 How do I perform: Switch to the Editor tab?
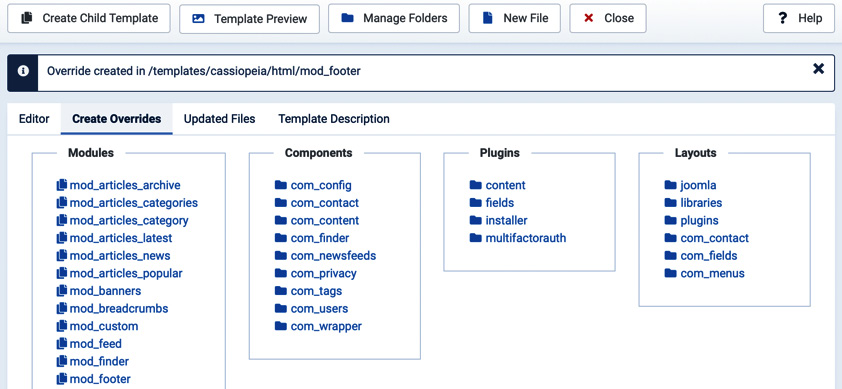point(34,119)
